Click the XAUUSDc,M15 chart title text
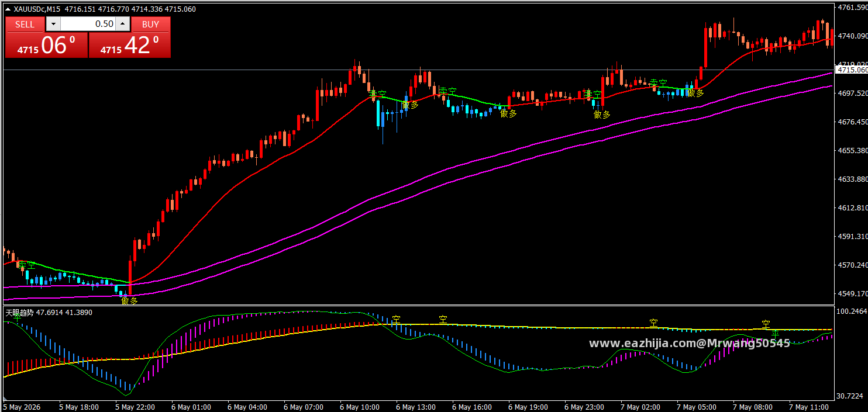The image size is (868, 412). point(37,9)
